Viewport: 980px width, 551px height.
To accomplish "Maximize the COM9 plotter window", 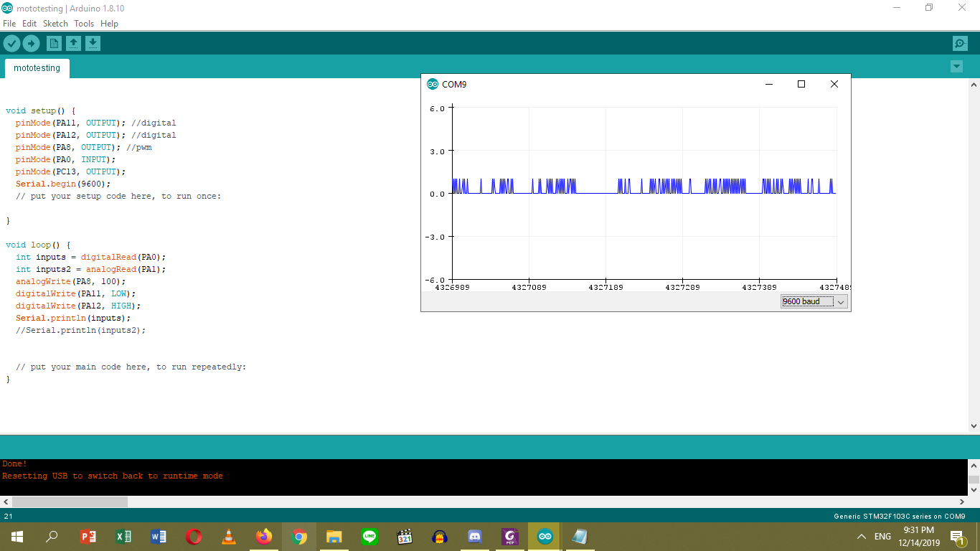I will tap(801, 84).
